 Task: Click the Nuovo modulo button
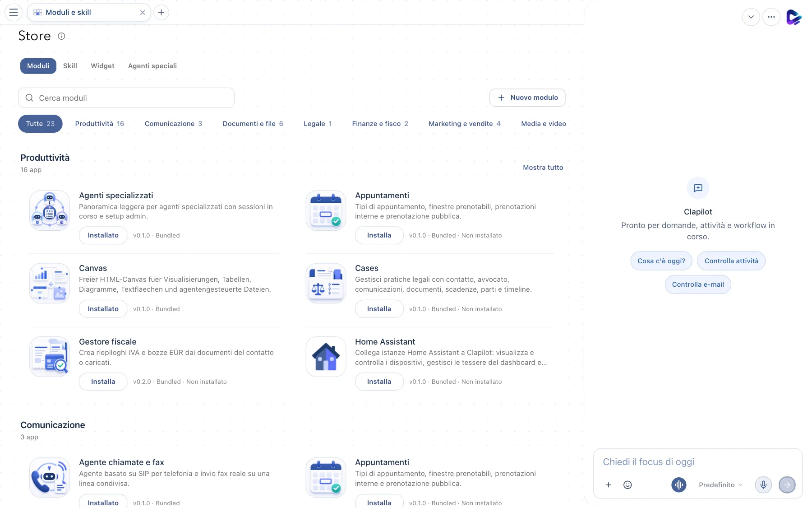[x=527, y=98]
